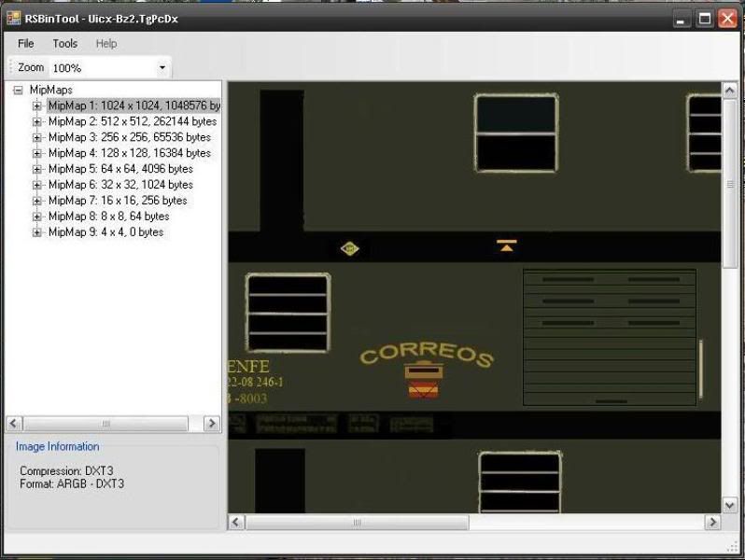Collapse the MipMaps root node
This screenshot has width=745, height=560.
(x=18, y=90)
